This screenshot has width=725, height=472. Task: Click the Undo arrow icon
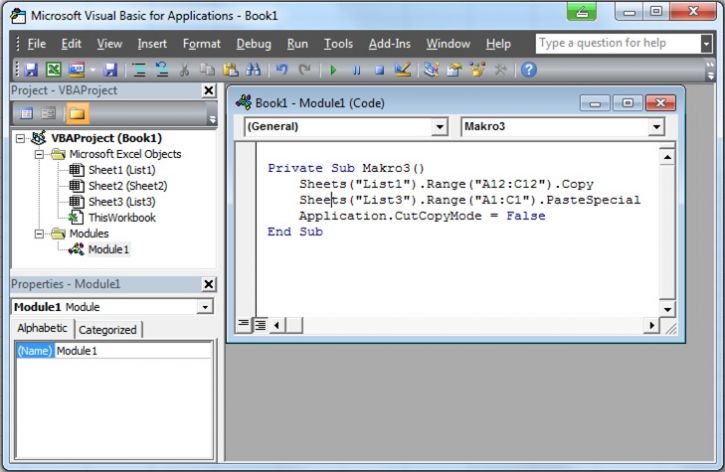pos(282,70)
